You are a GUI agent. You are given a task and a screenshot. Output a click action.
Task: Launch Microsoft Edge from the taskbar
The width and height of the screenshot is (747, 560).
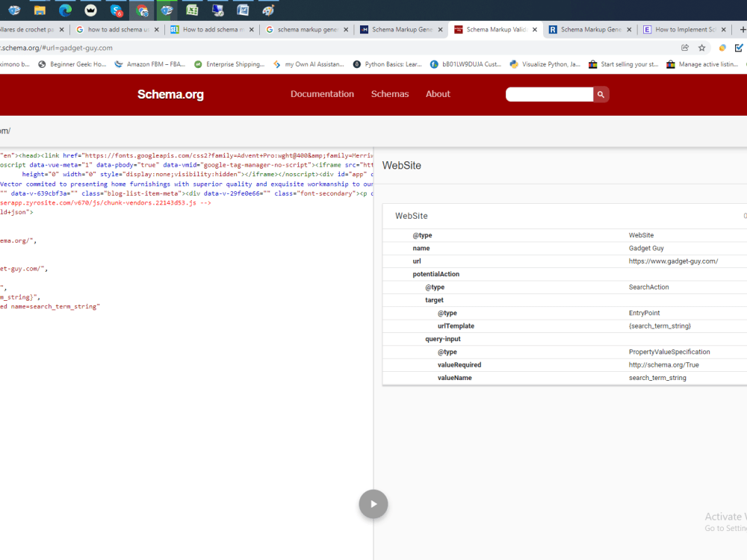64,10
